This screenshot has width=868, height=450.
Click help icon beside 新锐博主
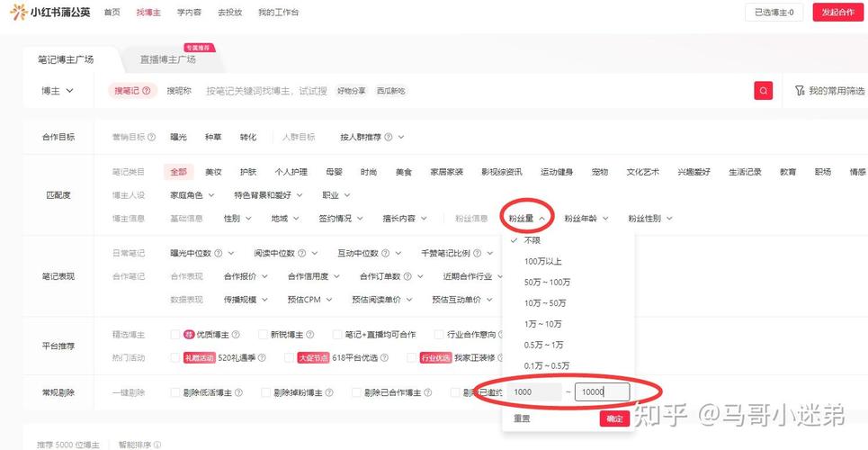point(310,335)
